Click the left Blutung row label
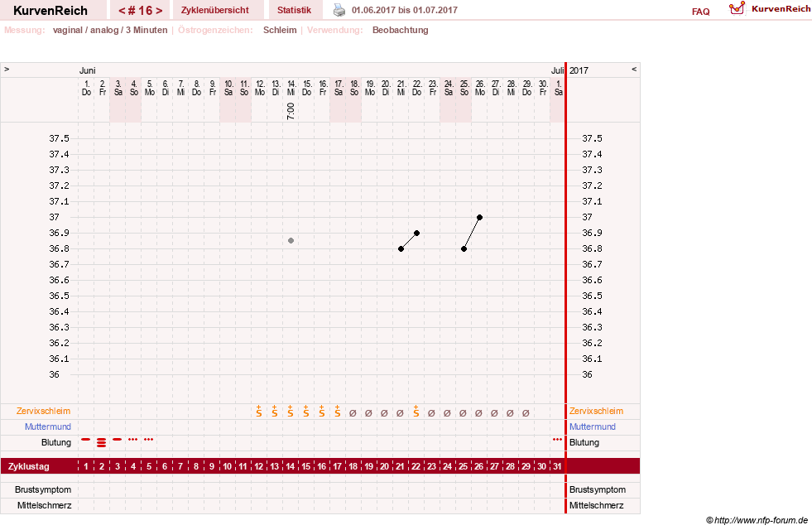This screenshot has height=530, width=812. coord(56,442)
